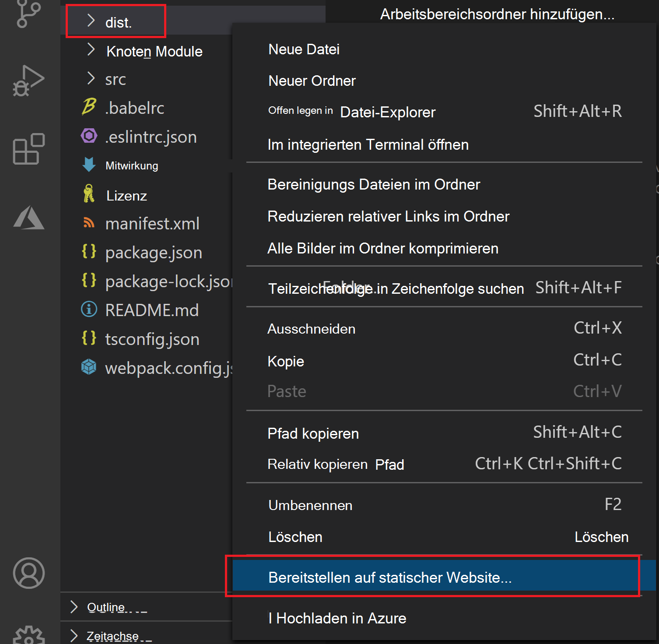Click the braces icon beside package-lock.json
The width and height of the screenshot is (659, 644).
coord(89,280)
